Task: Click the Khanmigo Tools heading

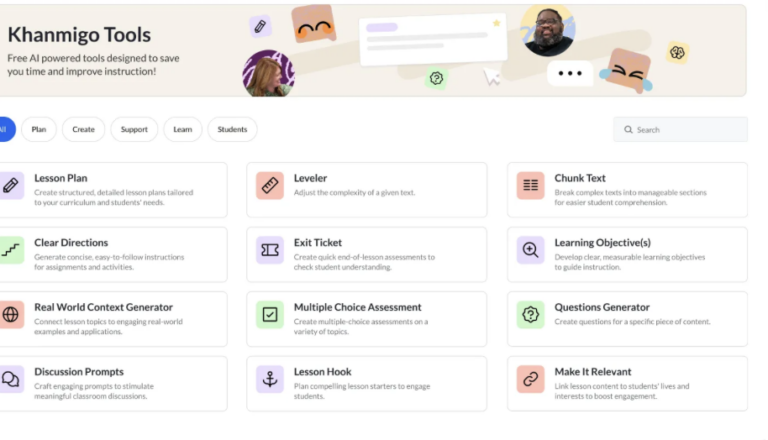Action: pyautogui.click(x=79, y=35)
